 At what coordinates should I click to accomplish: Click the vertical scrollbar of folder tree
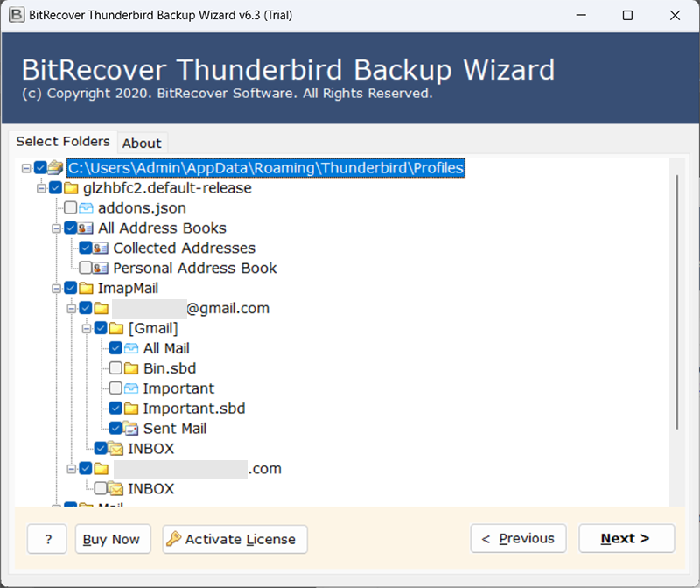point(677,297)
